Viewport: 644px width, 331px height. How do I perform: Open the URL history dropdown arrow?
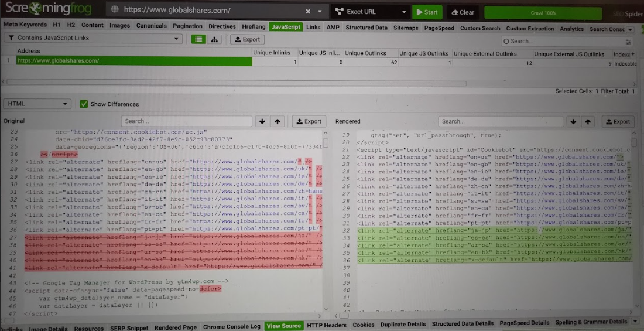(x=320, y=11)
